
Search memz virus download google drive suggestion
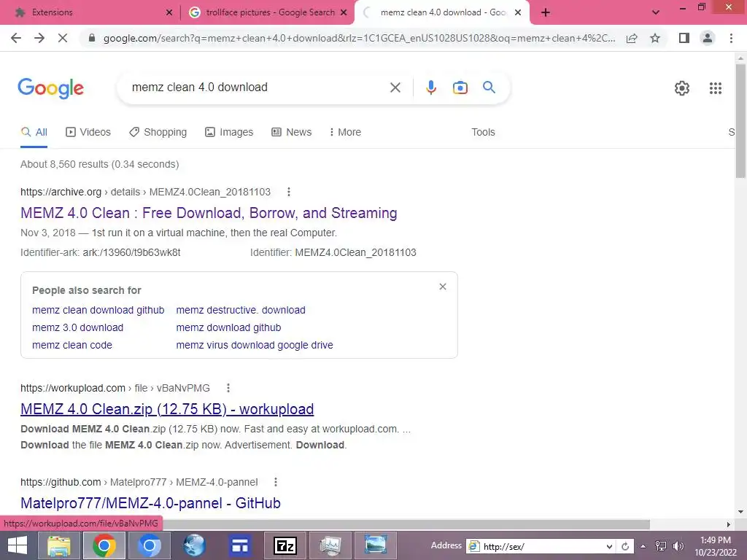coord(255,345)
